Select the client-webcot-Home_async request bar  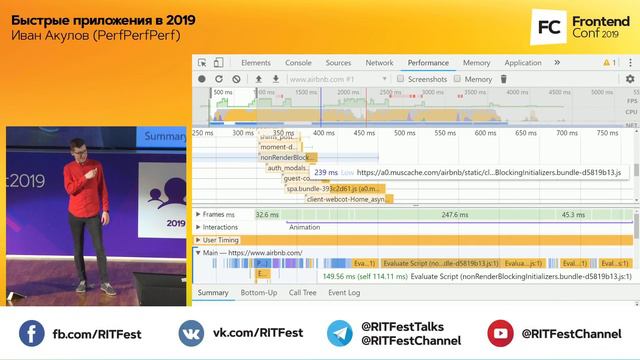(x=349, y=199)
